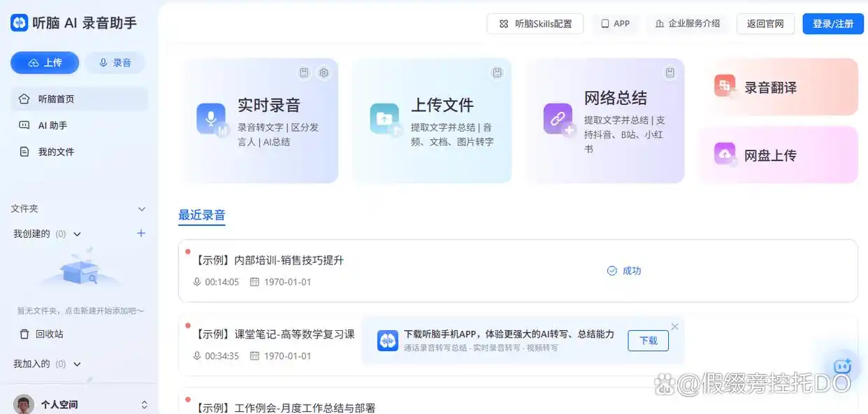This screenshot has width=868, height=414.
Task: Click 下载 button in app banner
Action: click(648, 341)
